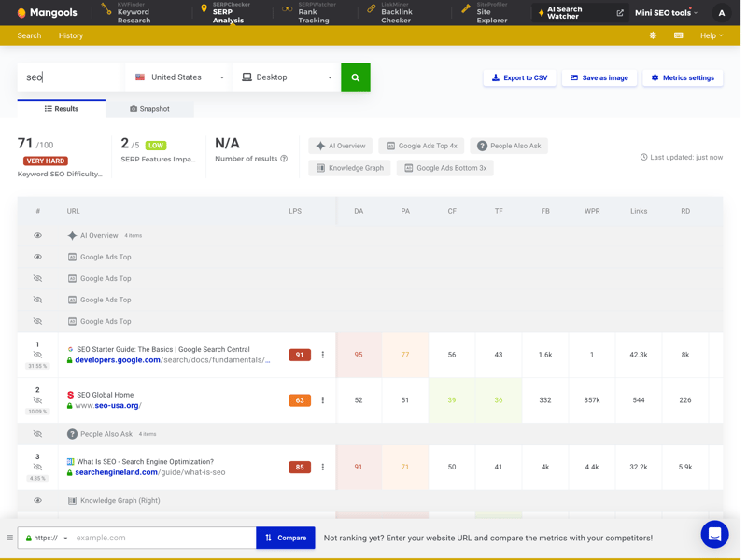Open the chat support bubble
Screen dimensions: 747x560
(x=714, y=534)
